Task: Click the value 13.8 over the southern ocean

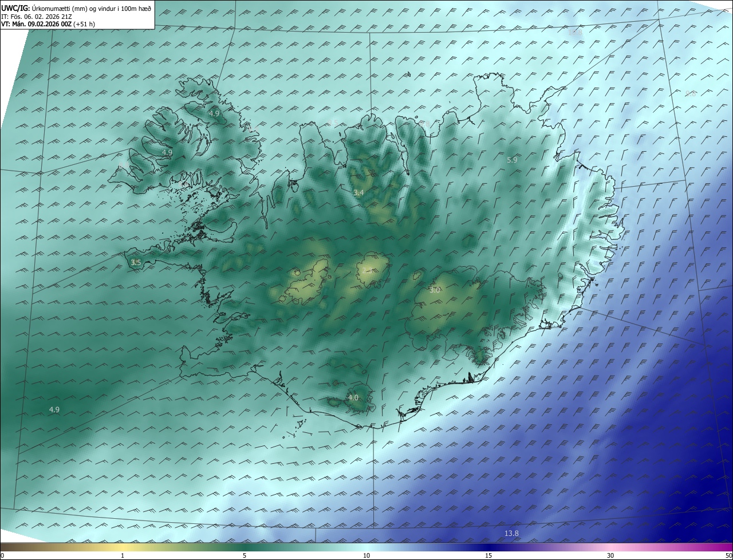Action: pos(511,534)
